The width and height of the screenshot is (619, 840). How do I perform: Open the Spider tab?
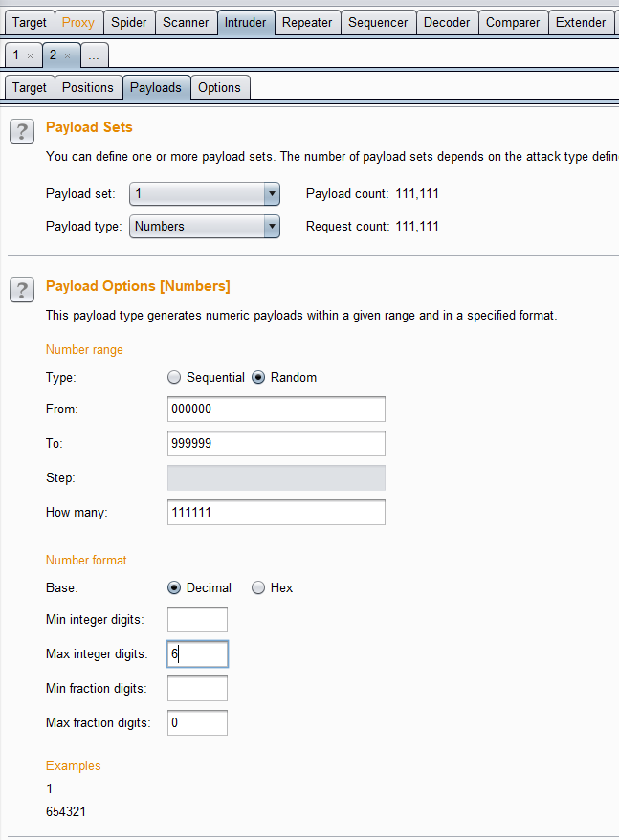click(x=128, y=23)
